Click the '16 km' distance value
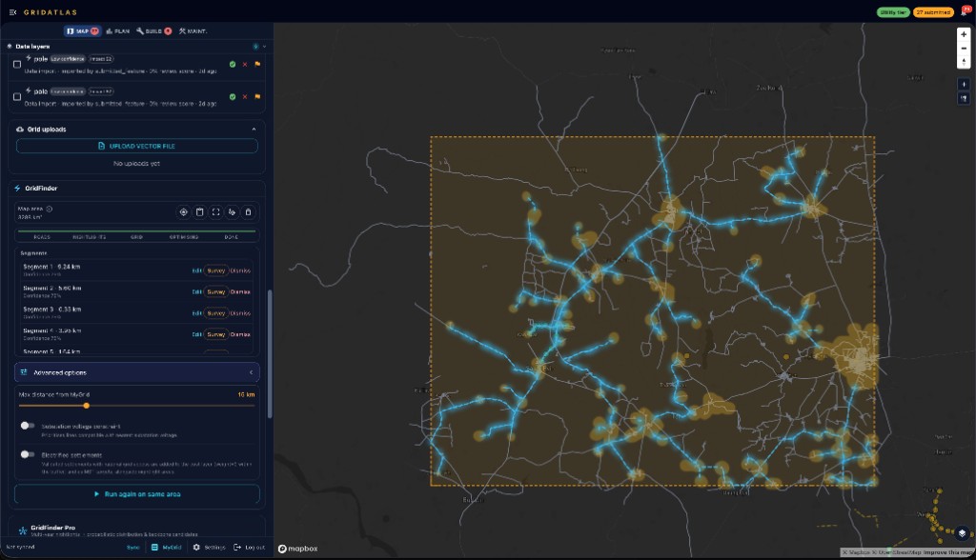This screenshot has height=560, width=976. (246, 394)
